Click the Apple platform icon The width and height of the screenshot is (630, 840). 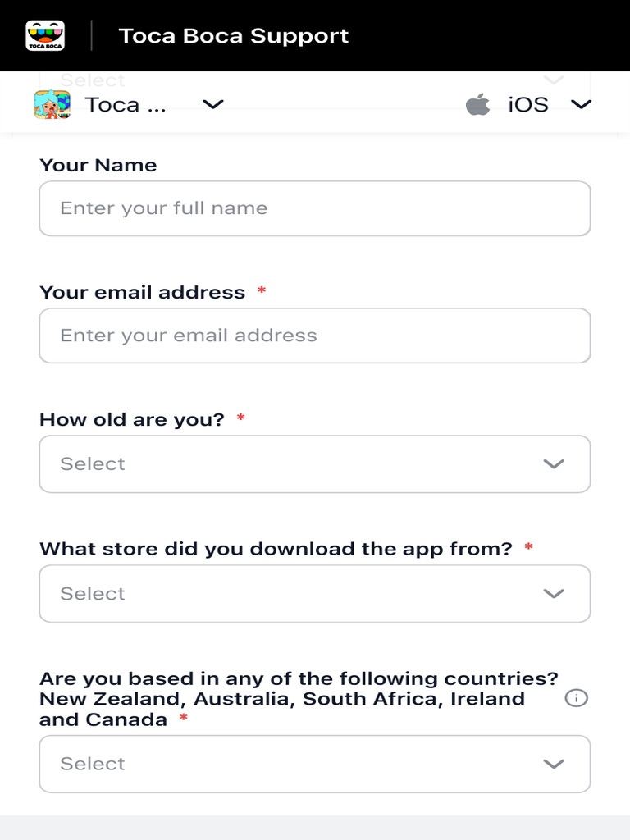(477, 105)
